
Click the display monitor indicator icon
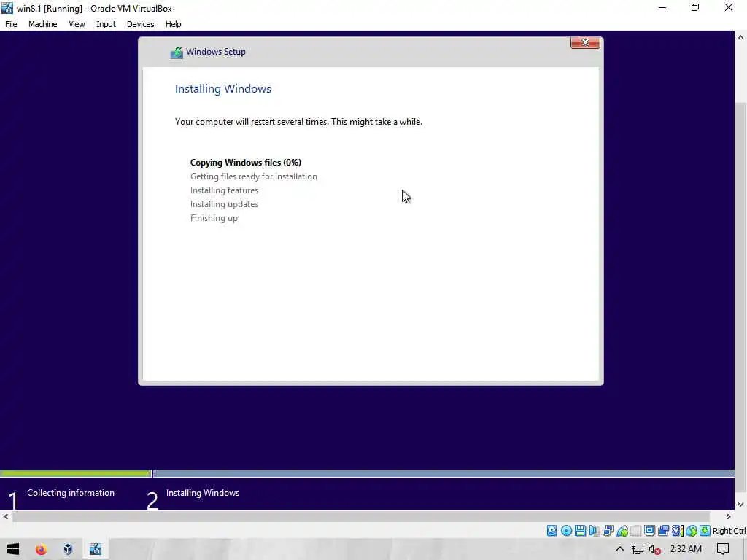[x=649, y=531]
